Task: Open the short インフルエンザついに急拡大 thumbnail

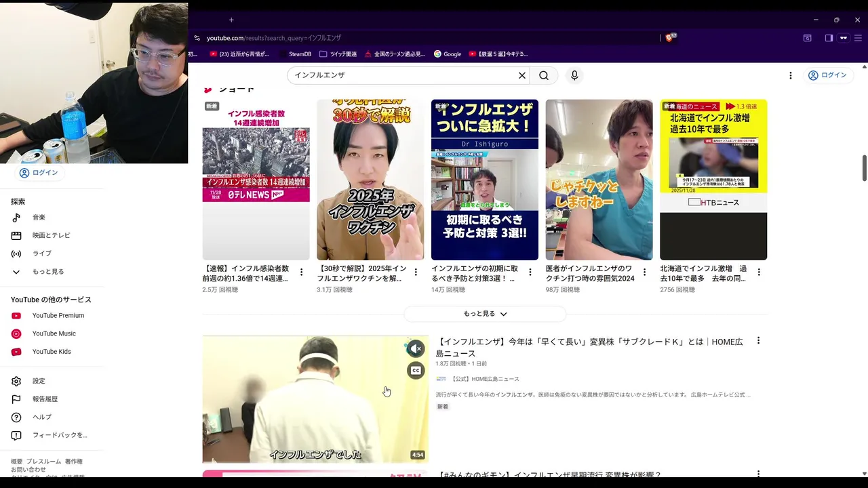Action: pyautogui.click(x=485, y=180)
